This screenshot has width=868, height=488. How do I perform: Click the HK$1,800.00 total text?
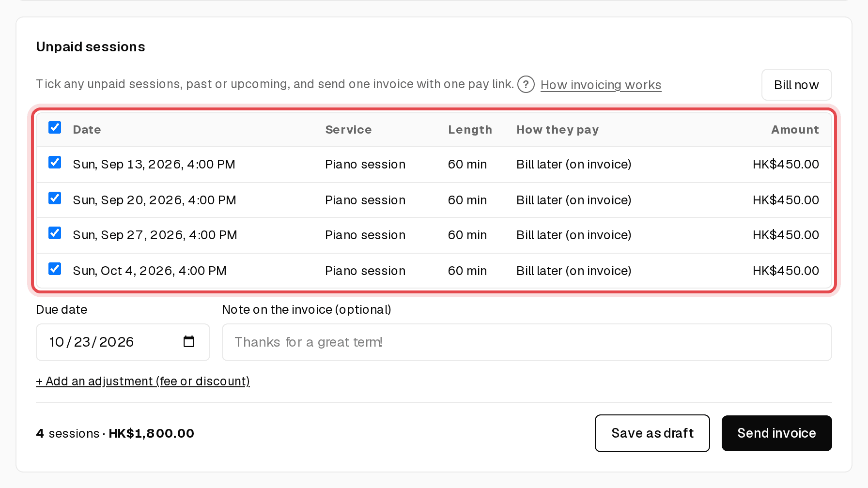pos(151,433)
